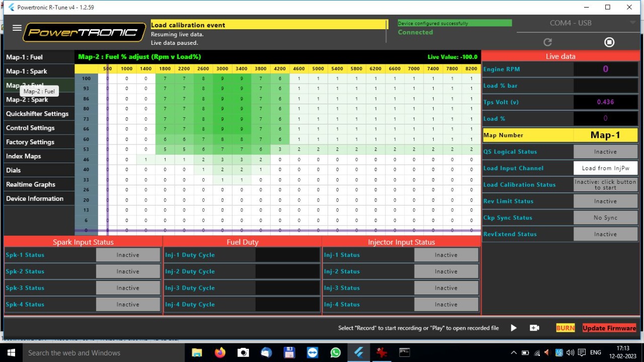Click the TeamViewer taskbar icon
The image size is (644, 362).
tap(312, 352)
